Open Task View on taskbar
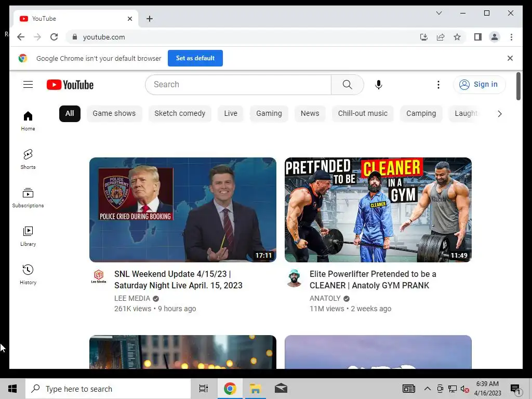The image size is (532, 399). (x=204, y=389)
